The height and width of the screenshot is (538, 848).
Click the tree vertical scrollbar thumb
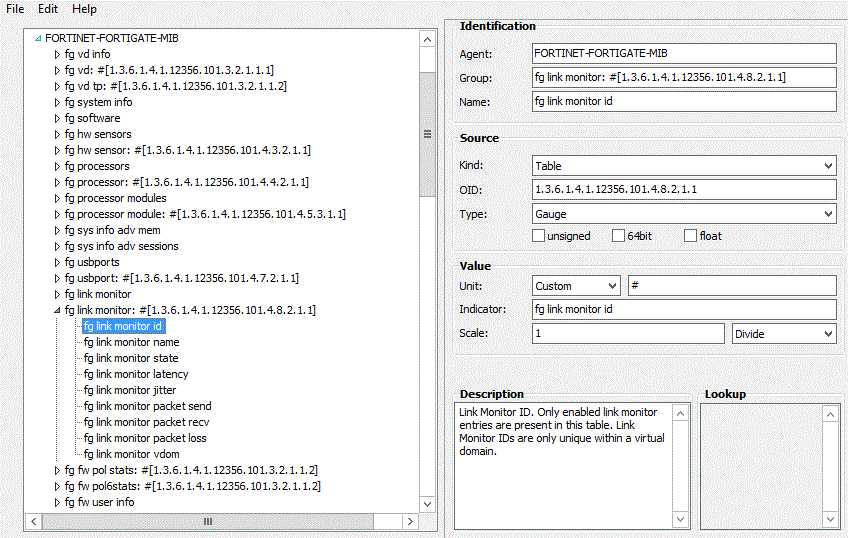click(427, 134)
